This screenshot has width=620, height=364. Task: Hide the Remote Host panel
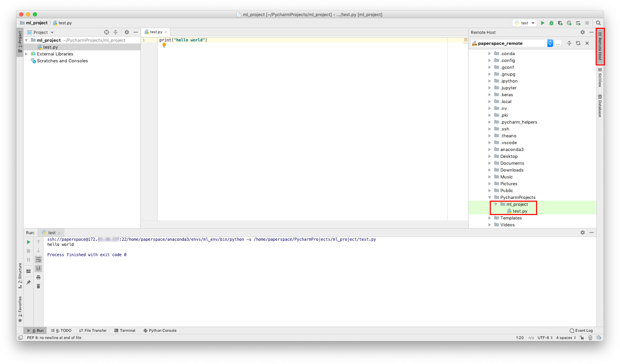[x=592, y=32]
